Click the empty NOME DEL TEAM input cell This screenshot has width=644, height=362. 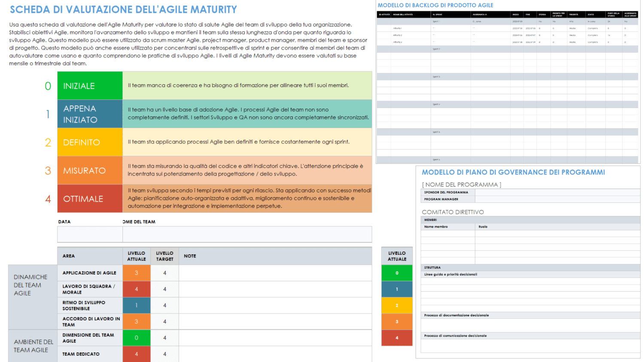point(247,235)
